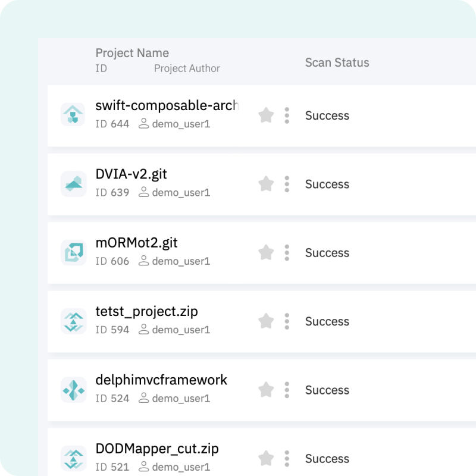Open the delphimvcframework project
Screen dimensions: 476x476
pyautogui.click(x=161, y=380)
